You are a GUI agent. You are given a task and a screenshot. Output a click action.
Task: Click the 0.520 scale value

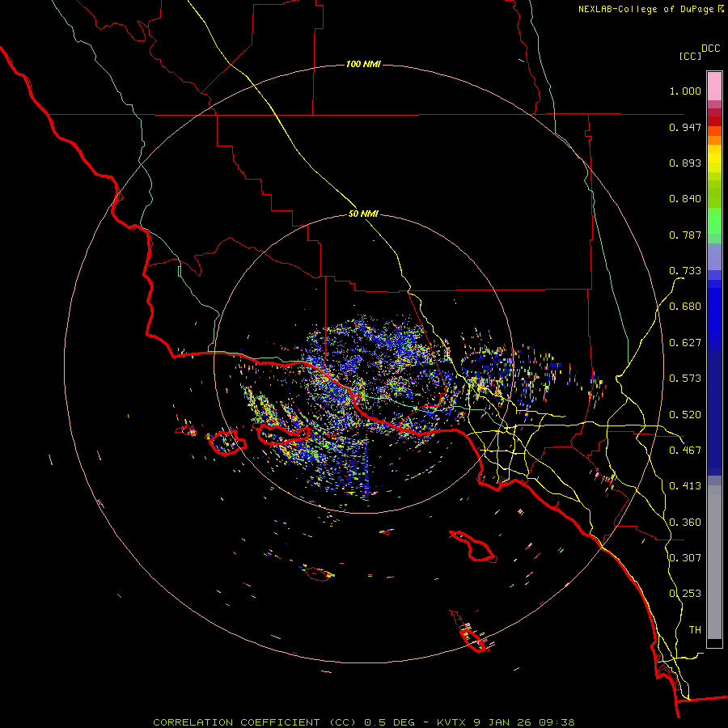[x=685, y=415]
